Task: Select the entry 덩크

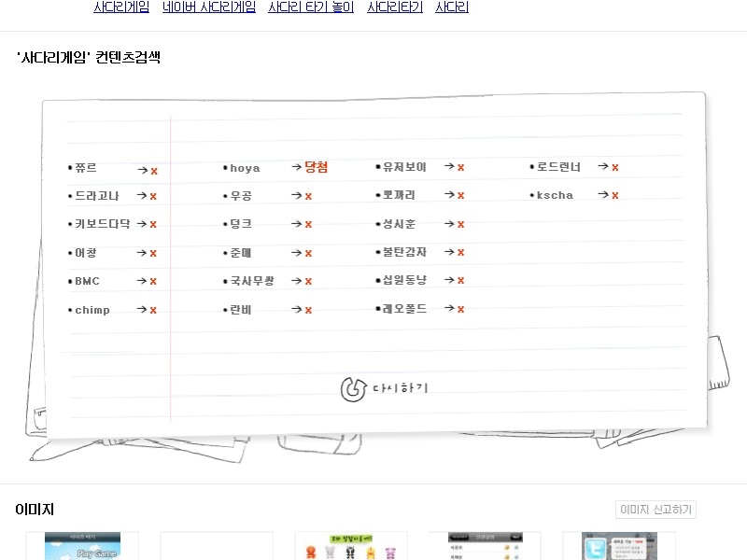Action: point(241,224)
